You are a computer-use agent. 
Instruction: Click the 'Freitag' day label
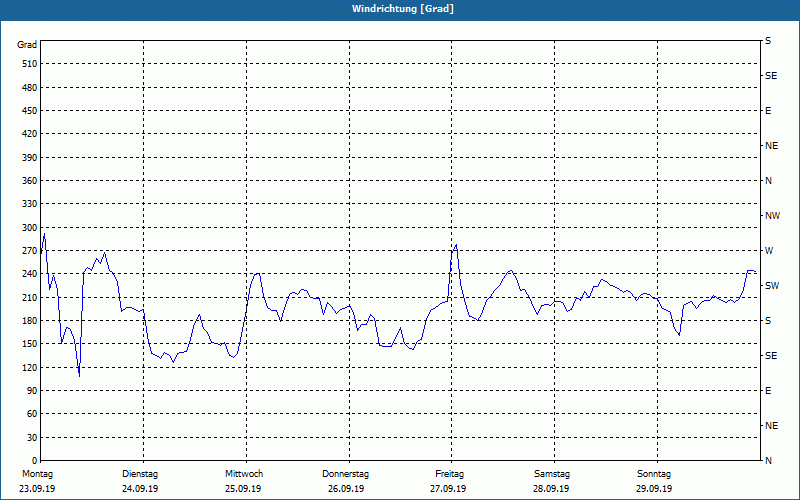point(449,474)
